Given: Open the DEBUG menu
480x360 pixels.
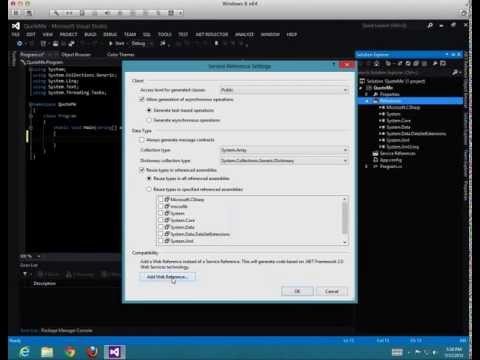Looking at the screenshot, I should click(110, 34).
